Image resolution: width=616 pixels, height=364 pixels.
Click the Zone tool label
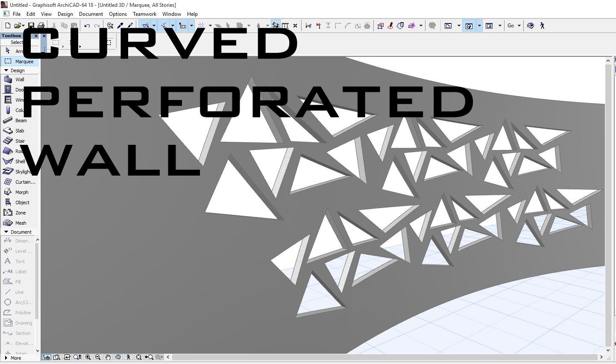[21, 213]
